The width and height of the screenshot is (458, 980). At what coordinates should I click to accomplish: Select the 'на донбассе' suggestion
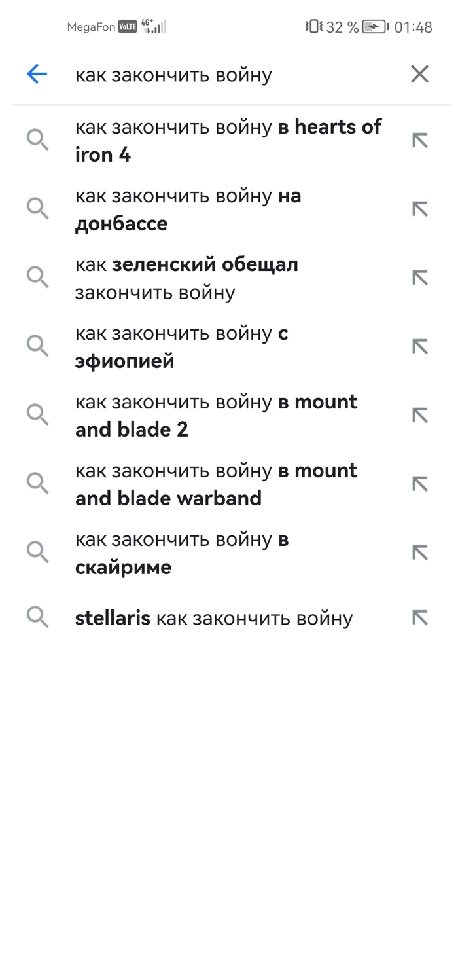coord(188,209)
